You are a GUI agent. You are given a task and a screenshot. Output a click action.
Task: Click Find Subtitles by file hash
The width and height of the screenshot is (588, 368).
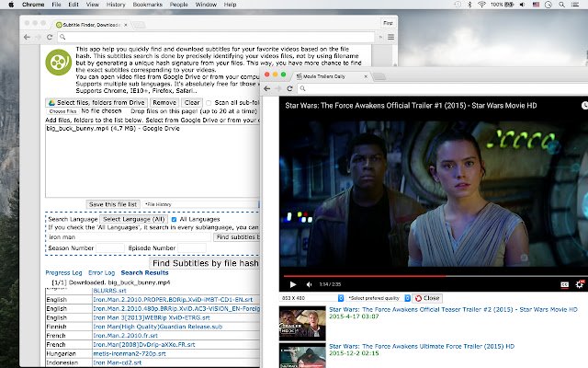(205, 263)
